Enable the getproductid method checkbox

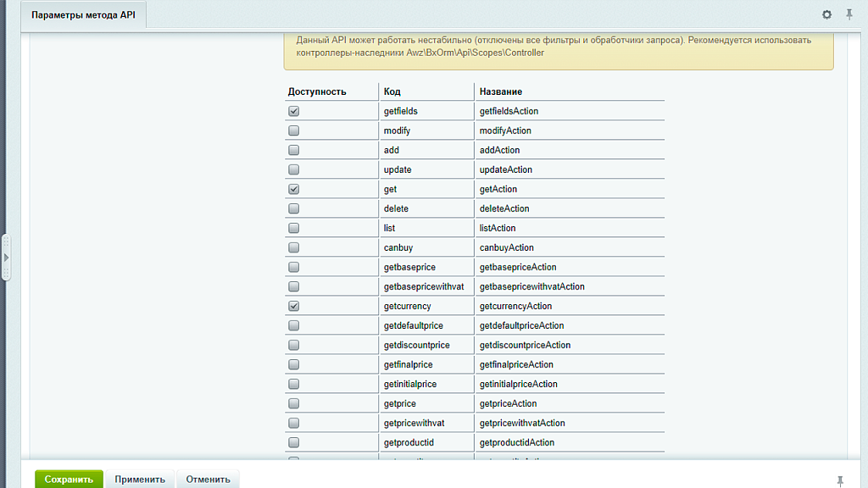click(294, 442)
